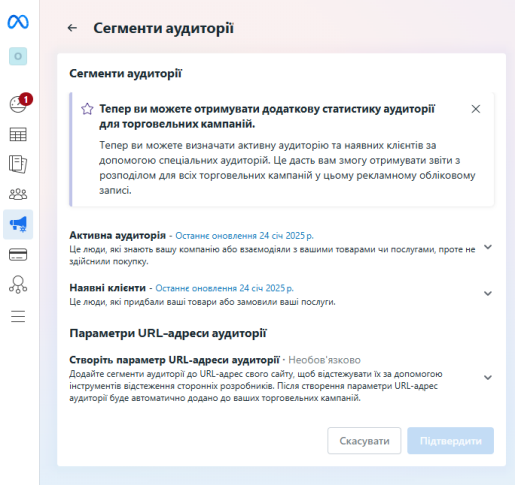Click the Meta logo icon
The width and height of the screenshot is (515, 485).
[x=18, y=22]
